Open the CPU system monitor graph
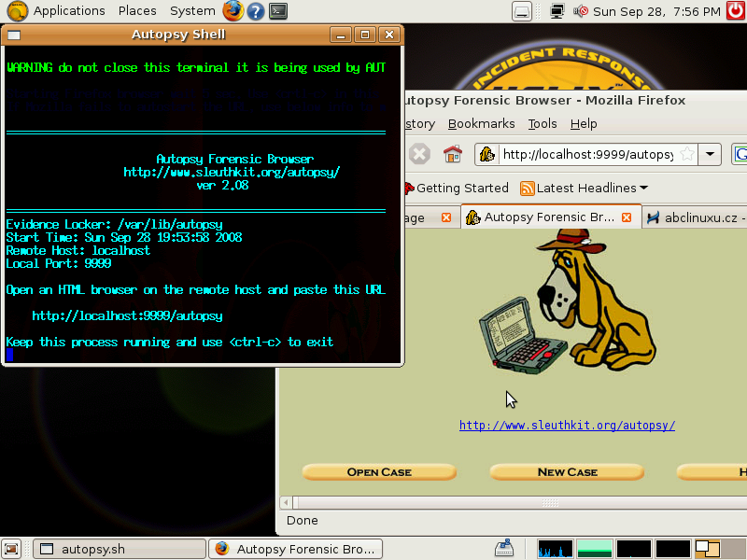Viewport: 747px width, 560px height. point(555,549)
